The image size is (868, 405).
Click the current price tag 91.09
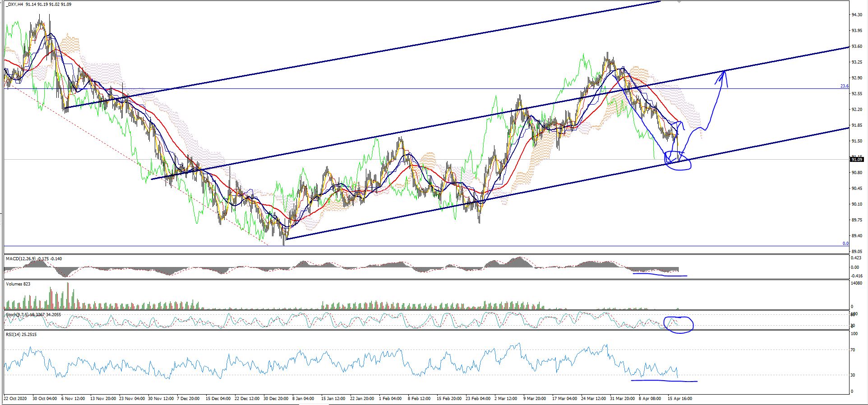(856, 159)
